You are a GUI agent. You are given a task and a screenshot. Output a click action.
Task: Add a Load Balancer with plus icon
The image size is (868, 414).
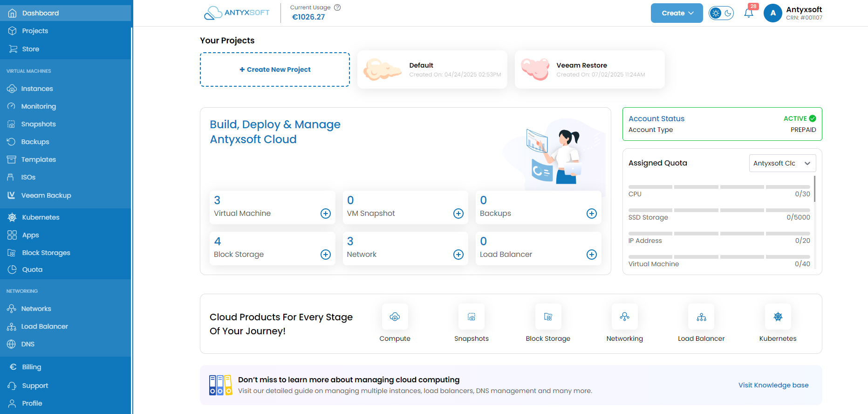592,255
